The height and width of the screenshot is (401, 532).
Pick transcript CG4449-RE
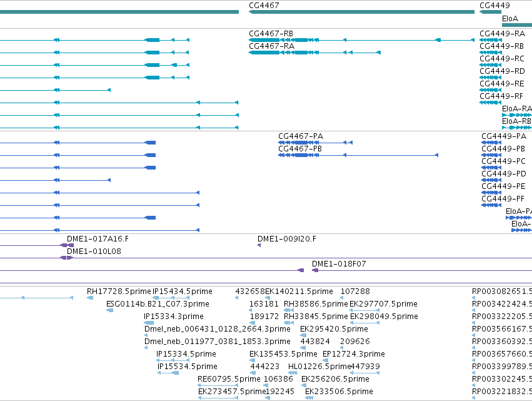(x=490, y=90)
